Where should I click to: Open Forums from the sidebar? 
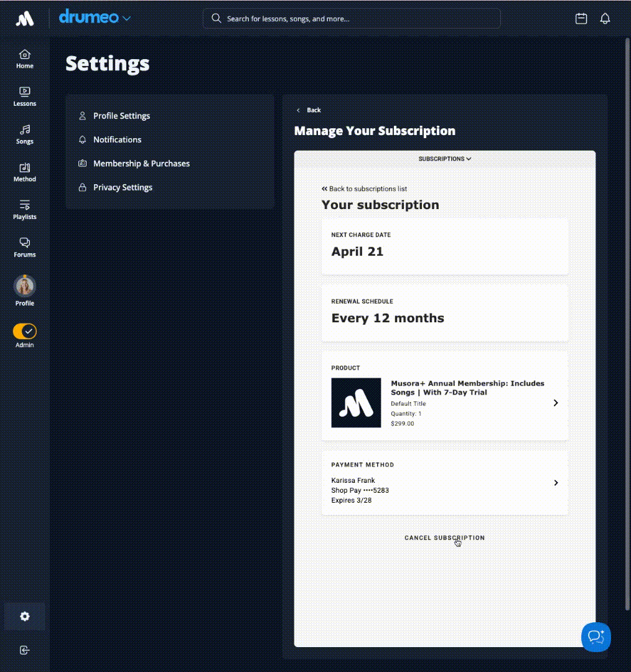click(25, 248)
